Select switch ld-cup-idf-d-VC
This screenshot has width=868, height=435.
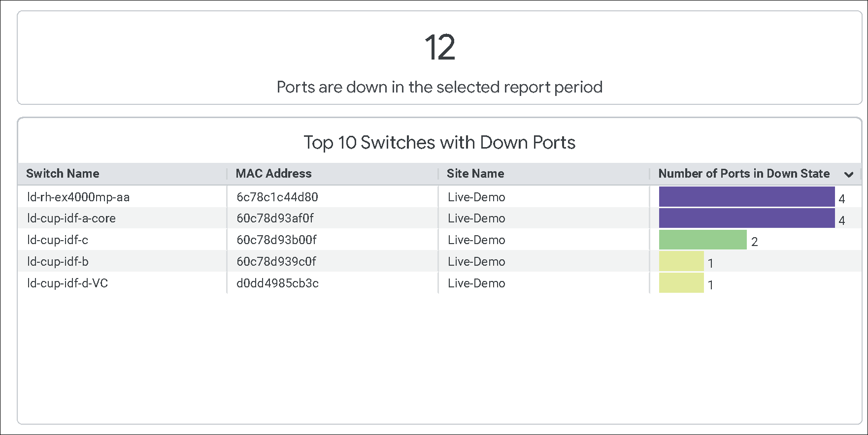pyautogui.click(x=67, y=283)
